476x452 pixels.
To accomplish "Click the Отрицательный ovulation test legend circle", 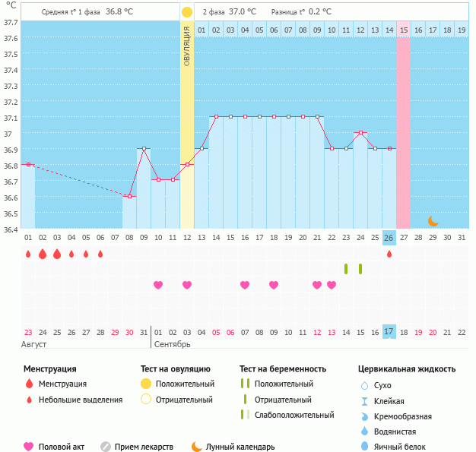I will (x=145, y=400).
